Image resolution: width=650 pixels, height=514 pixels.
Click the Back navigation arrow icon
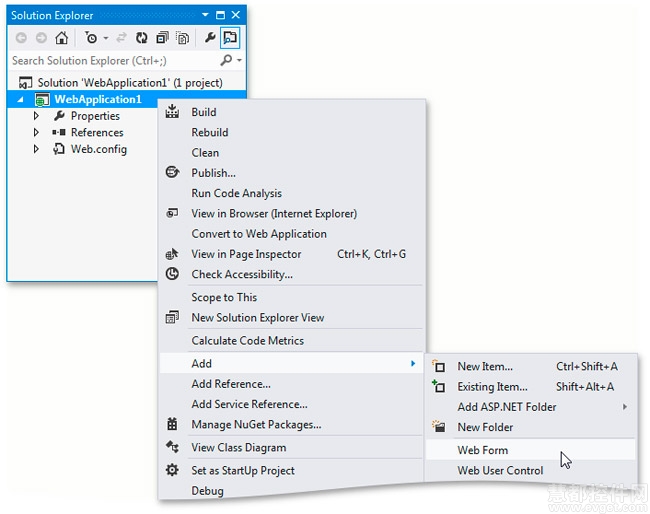21,38
